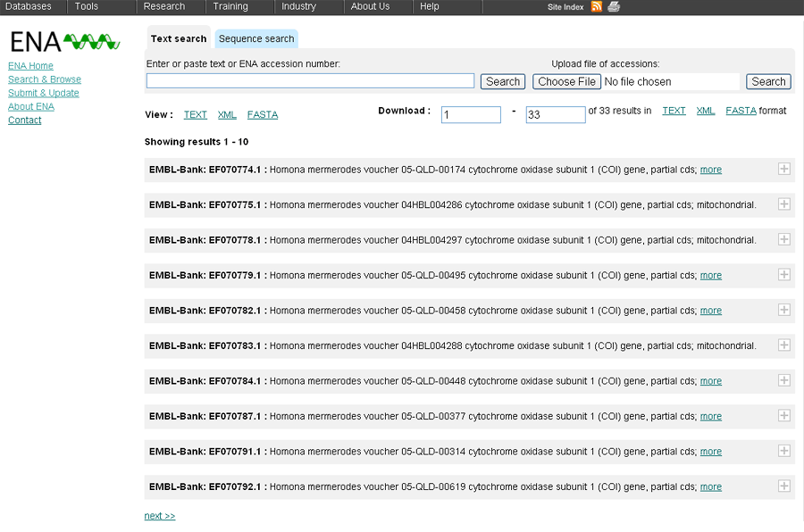This screenshot has width=804, height=532.
Task: Go to next results page
Action: point(160,516)
